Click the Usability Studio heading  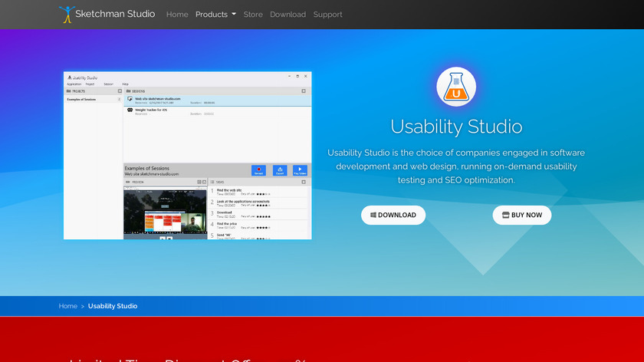[456, 127]
